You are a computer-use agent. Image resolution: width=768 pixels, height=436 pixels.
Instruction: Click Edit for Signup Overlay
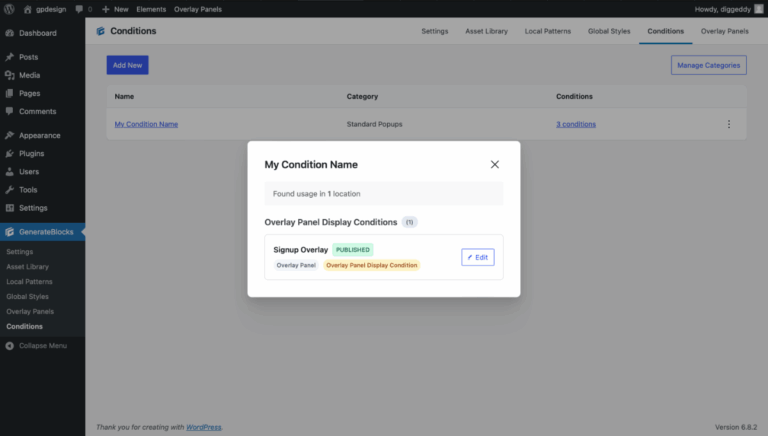click(x=478, y=257)
